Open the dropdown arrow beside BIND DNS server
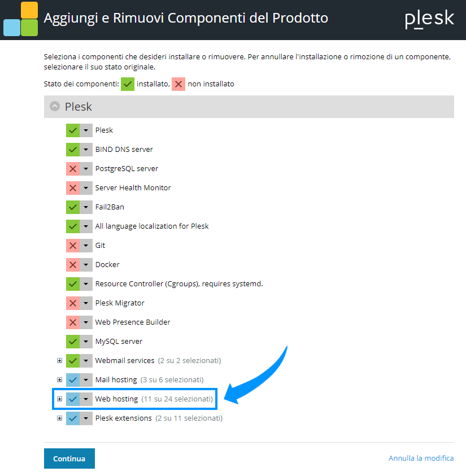 click(x=86, y=150)
